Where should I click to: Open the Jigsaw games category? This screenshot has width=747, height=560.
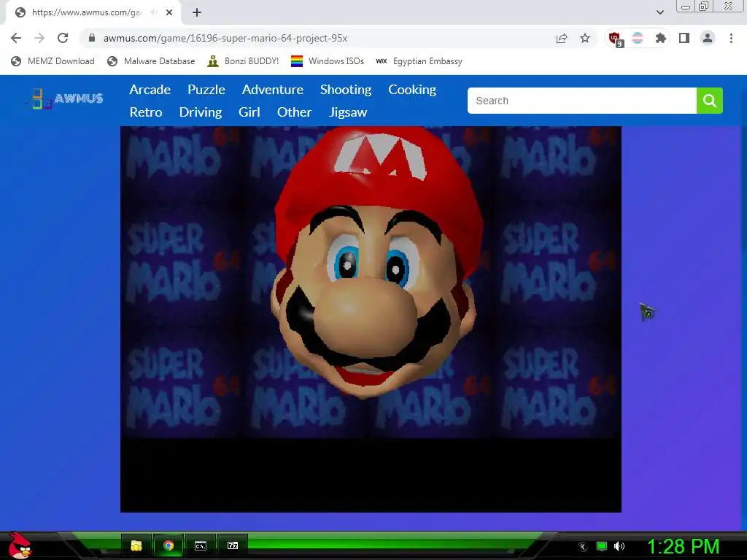coord(348,112)
